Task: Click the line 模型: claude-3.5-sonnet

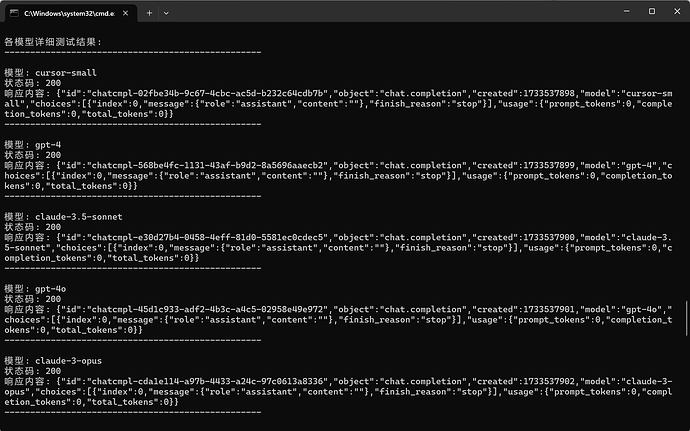Action: 63,217
